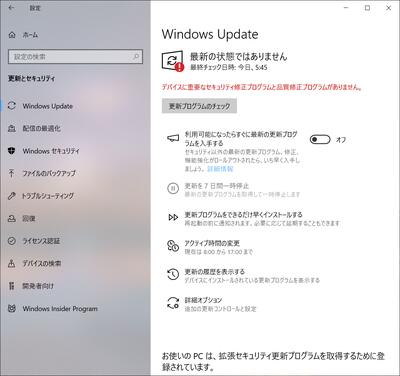This screenshot has width=400, height=376.
Task: Click the ファイルのバックアップ upload arrow icon
Action: tap(12, 173)
